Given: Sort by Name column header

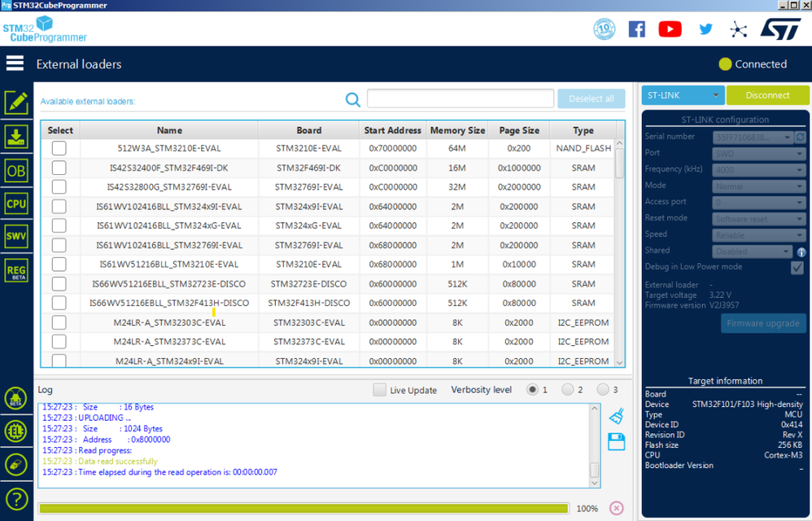Looking at the screenshot, I should [169, 130].
